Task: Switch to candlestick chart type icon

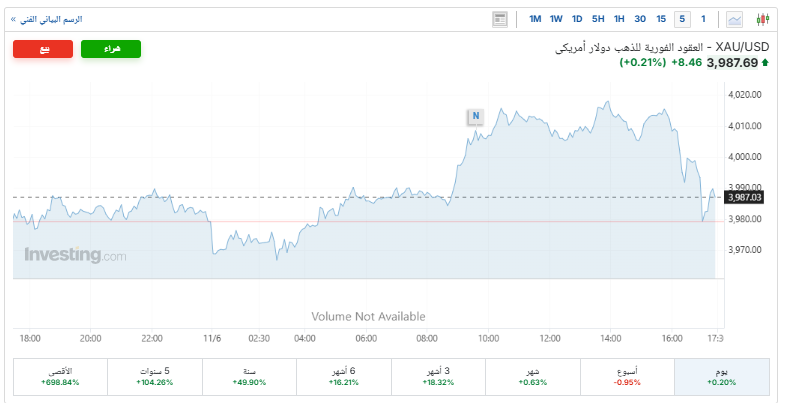Action: tap(763, 19)
